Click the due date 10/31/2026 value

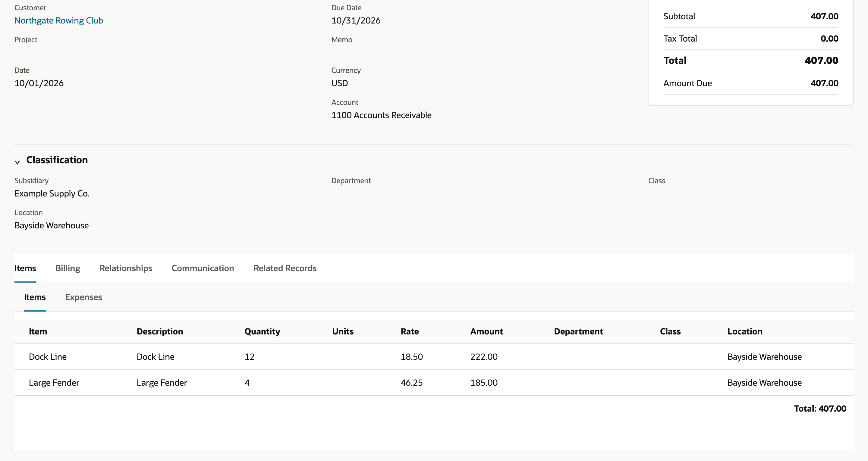pos(356,20)
